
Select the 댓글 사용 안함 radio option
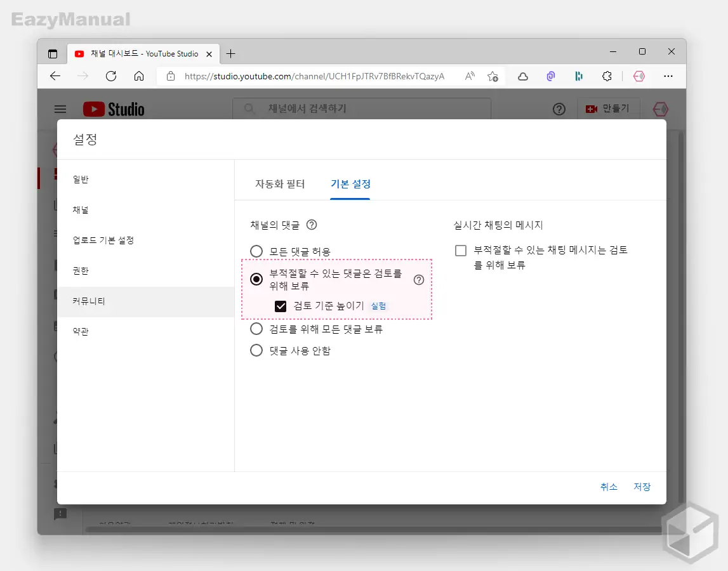[x=256, y=350]
